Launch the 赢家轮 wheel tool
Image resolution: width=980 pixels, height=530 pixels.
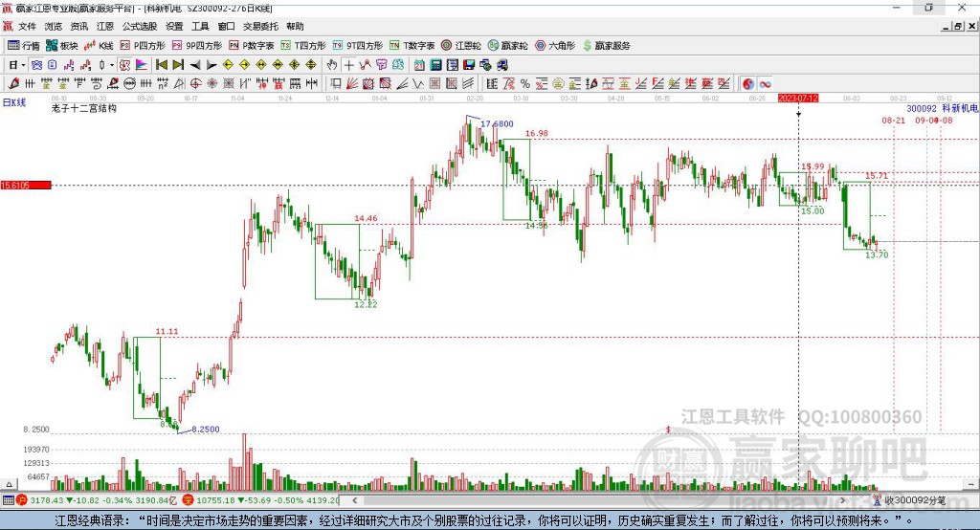(x=508, y=46)
